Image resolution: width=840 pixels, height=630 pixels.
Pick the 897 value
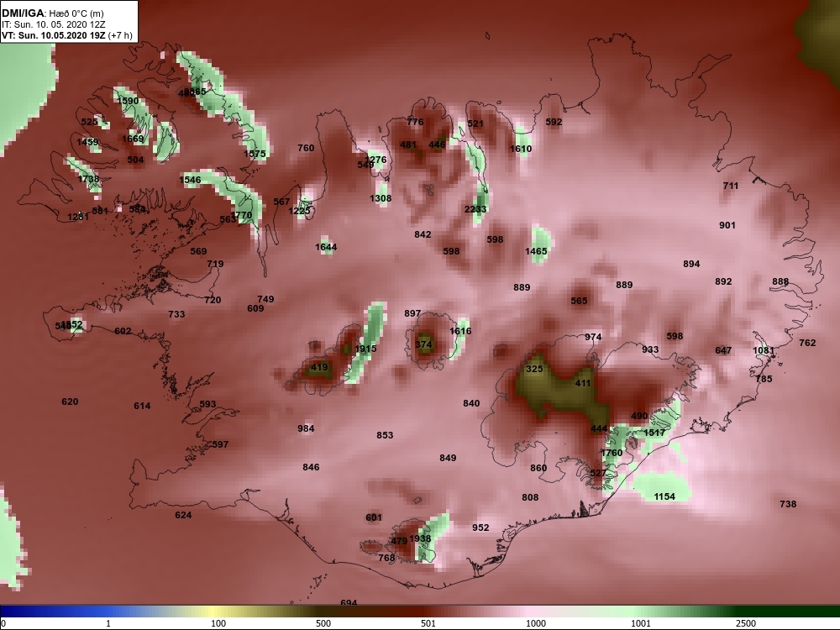[x=412, y=313]
